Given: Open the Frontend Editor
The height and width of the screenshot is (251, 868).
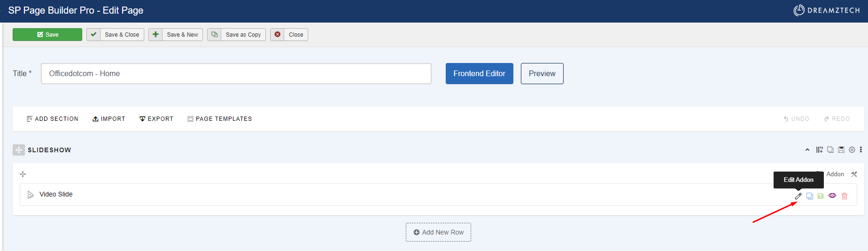Looking at the screenshot, I should (479, 73).
